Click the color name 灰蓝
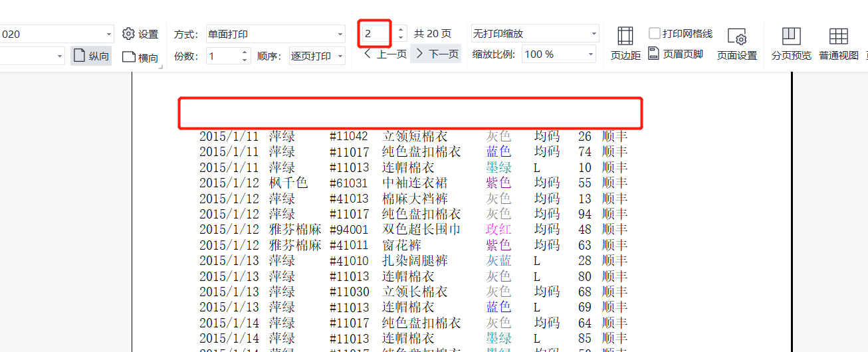Image resolution: width=868 pixels, height=352 pixels. [x=498, y=260]
